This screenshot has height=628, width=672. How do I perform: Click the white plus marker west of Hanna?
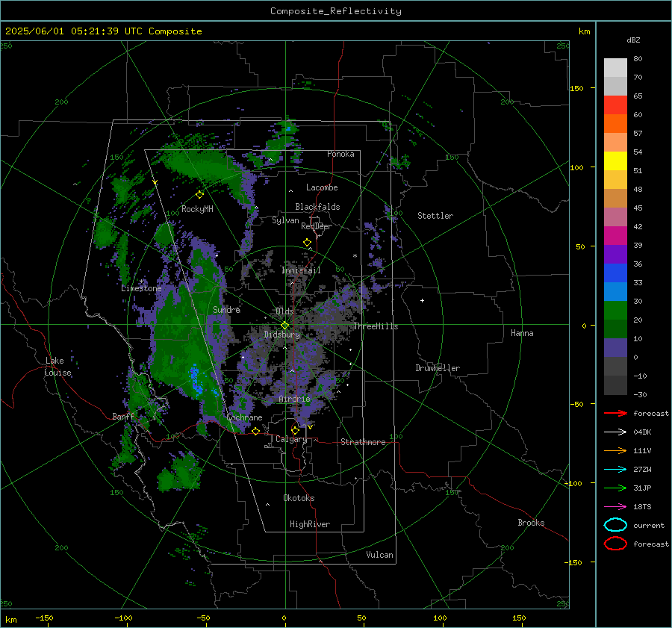point(422,300)
